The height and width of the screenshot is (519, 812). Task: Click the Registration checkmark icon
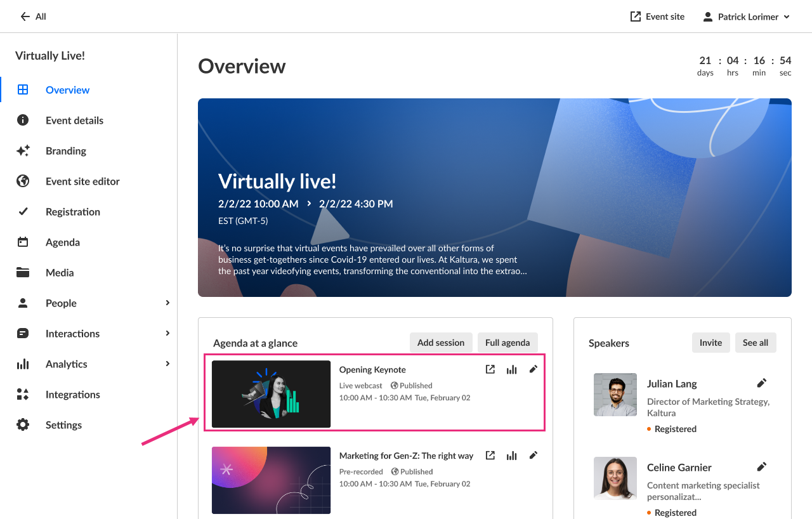[x=23, y=211]
